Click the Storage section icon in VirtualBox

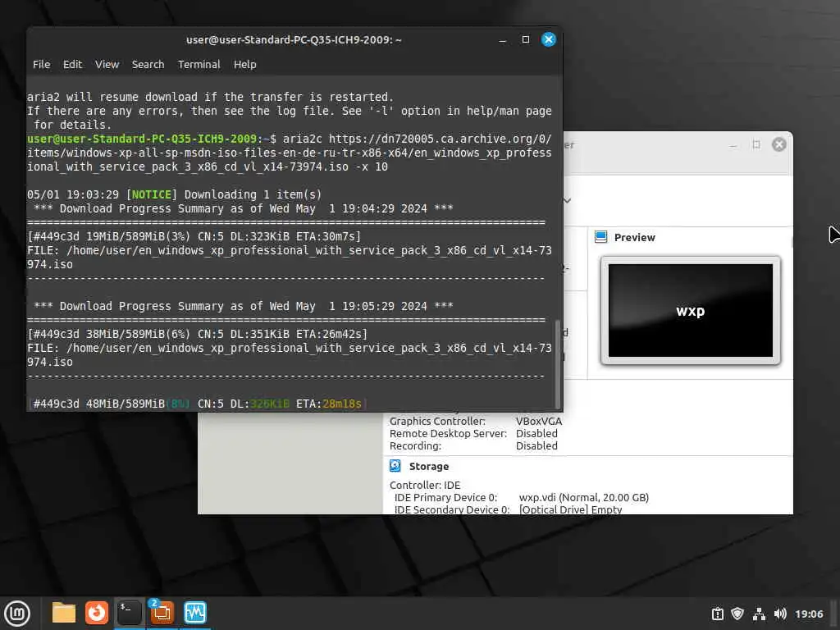[x=395, y=466]
